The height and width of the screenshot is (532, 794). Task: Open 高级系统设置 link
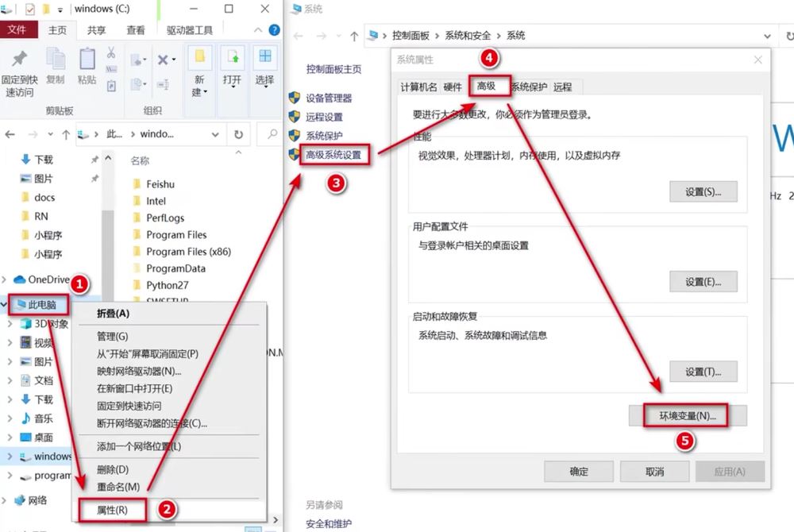pyautogui.click(x=333, y=156)
